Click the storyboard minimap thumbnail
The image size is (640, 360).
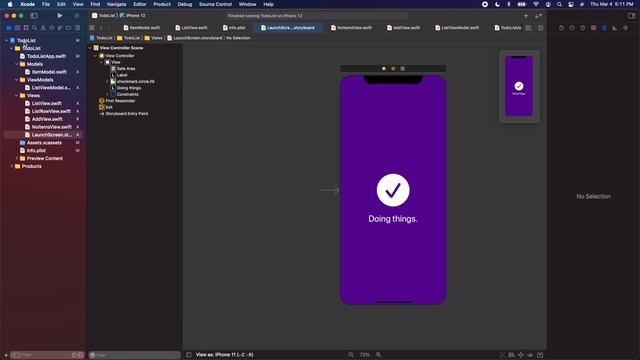[x=519, y=87]
